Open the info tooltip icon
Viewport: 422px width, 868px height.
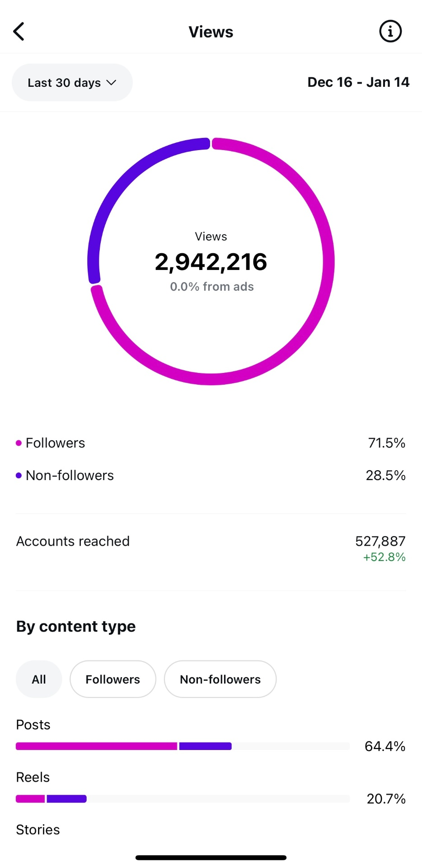click(390, 31)
